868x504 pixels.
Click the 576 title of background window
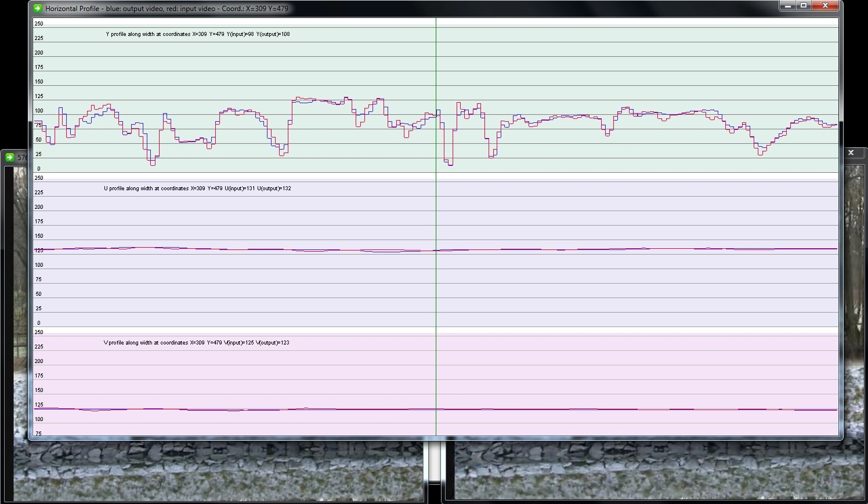(x=22, y=157)
